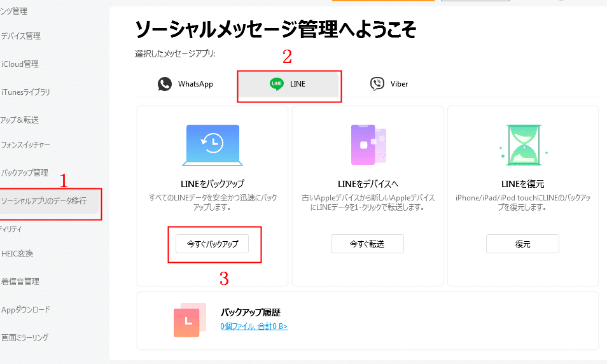Select the WhatsApp tab
Screen dimensions: 607x364
click(185, 84)
